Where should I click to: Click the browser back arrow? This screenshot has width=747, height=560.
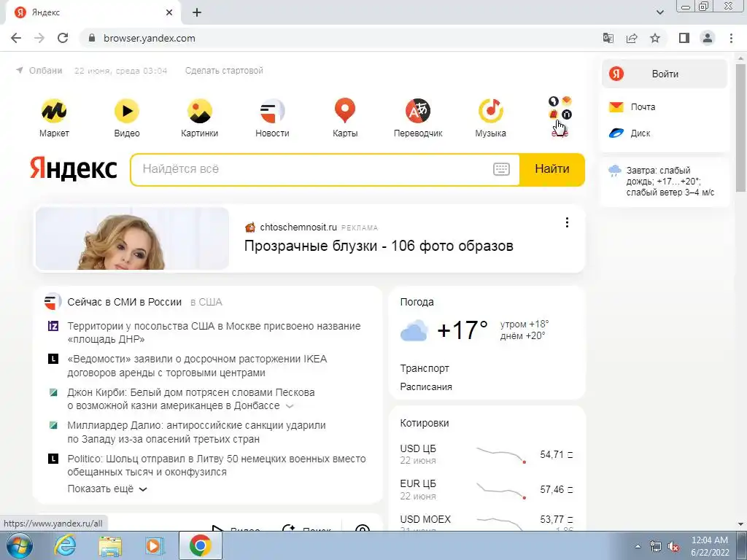pyautogui.click(x=16, y=38)
